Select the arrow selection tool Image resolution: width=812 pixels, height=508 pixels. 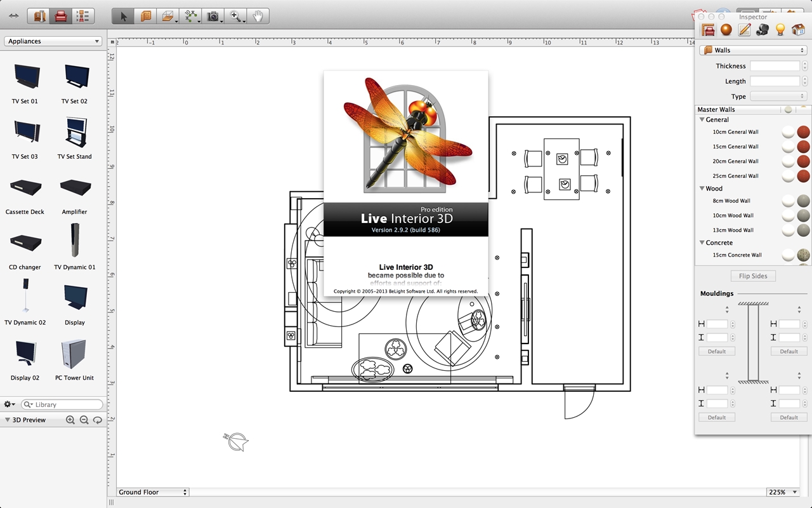(x=123, y=17)
